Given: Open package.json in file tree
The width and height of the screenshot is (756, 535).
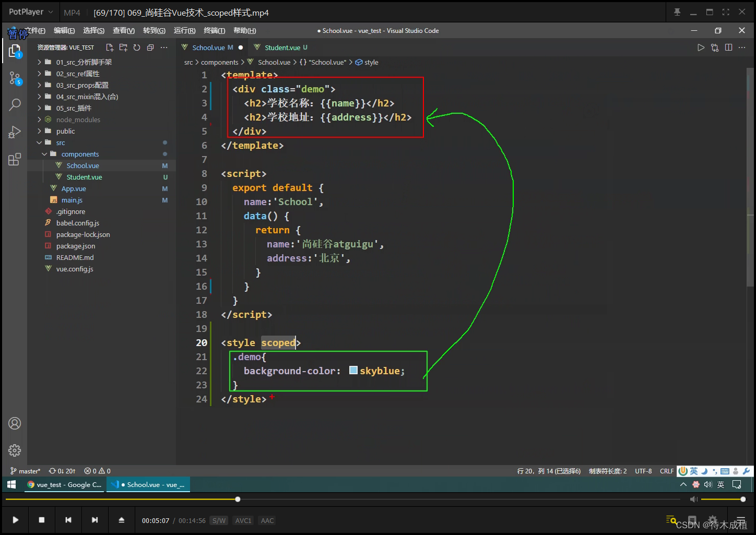Looking at the screenshot, I should click(76, 246).
